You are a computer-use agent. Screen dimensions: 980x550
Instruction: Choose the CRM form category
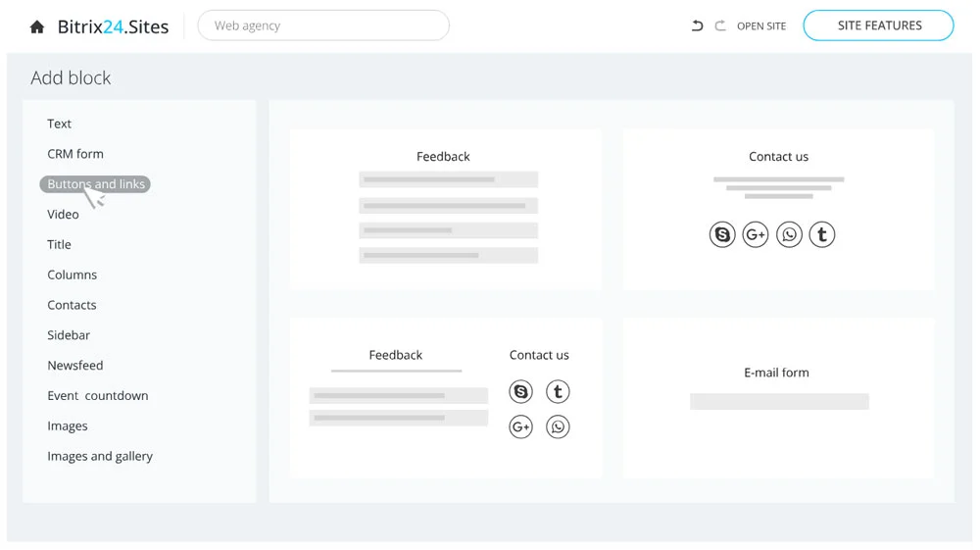(x=75, y=154)
